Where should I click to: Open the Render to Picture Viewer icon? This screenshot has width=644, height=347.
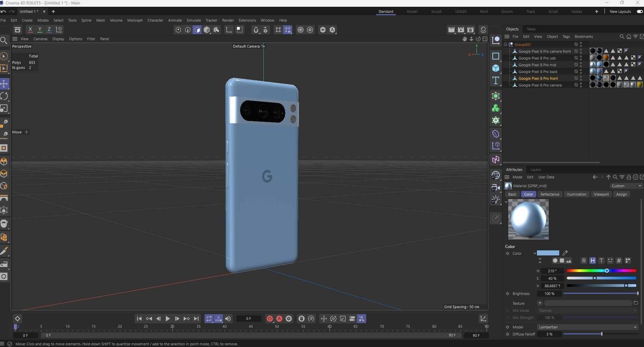461,30
